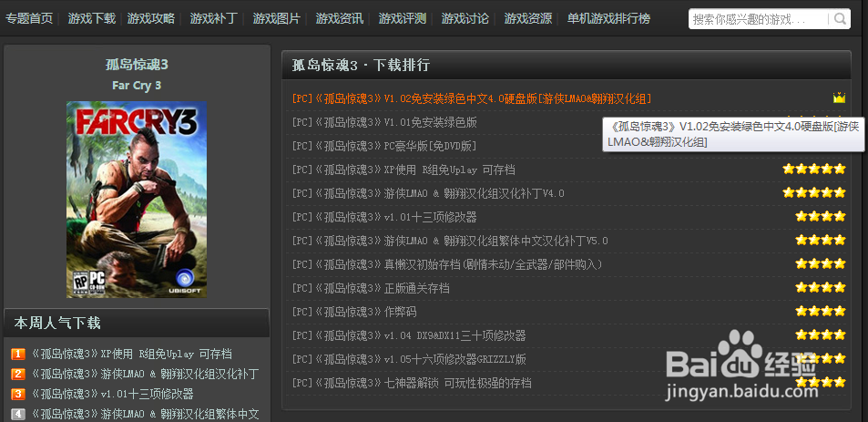Click star rating of 正版通关存档 row
The height and width of the screenshot is (422, 868).
pyautogui.click(x=821, y=287)
